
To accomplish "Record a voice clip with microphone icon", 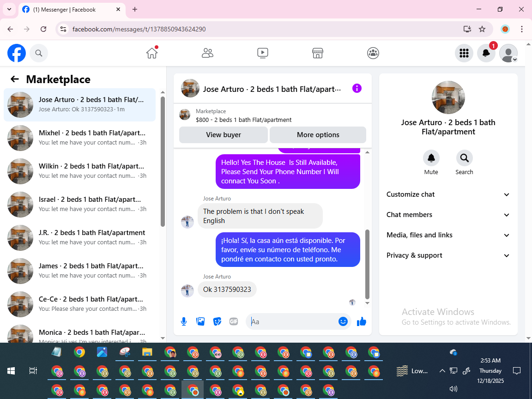I will (x=183, y=321).
